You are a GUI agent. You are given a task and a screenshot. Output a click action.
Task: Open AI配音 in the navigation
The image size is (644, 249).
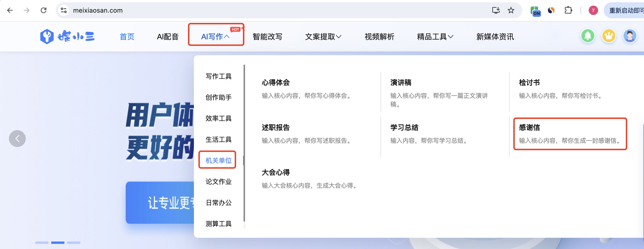click(168, 37)
